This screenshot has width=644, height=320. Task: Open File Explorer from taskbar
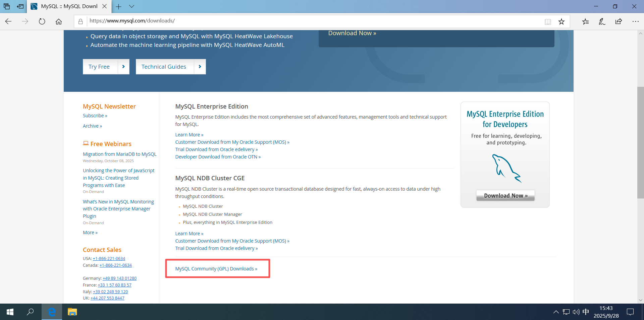pyautogui.click(x=72, y=312)
